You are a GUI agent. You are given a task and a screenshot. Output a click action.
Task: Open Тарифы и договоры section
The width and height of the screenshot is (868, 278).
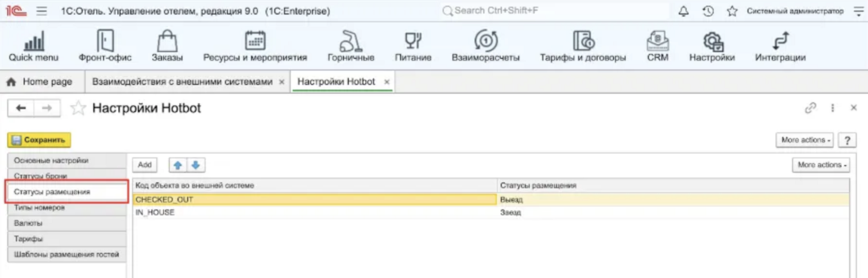pos(583,46)
